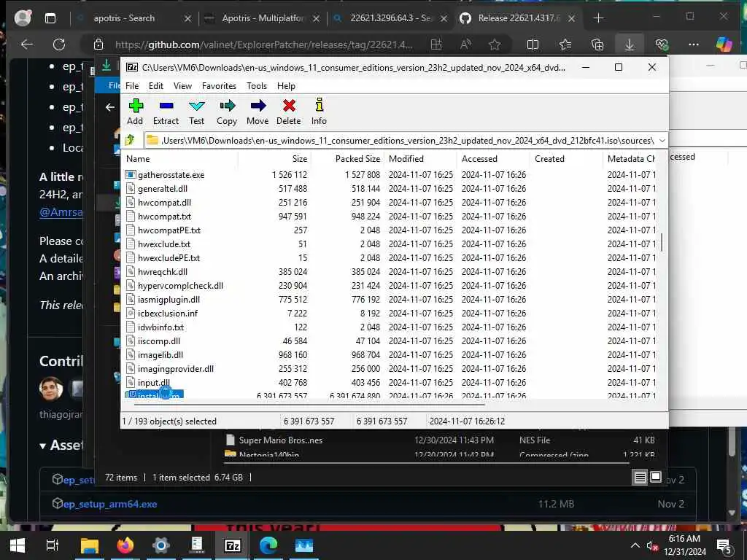Viewport: 747px width, 560px height.
Task: Select hwcompat.dll in the file list
Action: pyautogui.click(x=164, y=203)
